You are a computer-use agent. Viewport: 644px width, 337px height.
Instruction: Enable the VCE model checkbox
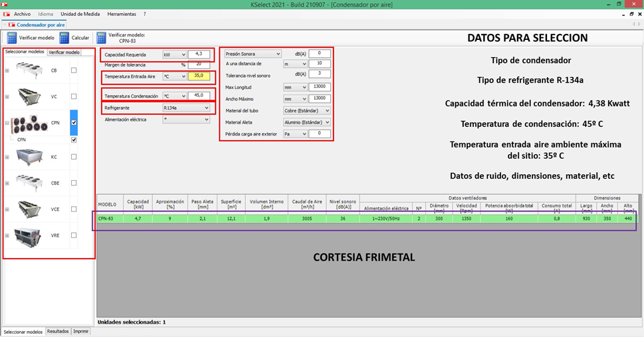click(x=74, y=209)
